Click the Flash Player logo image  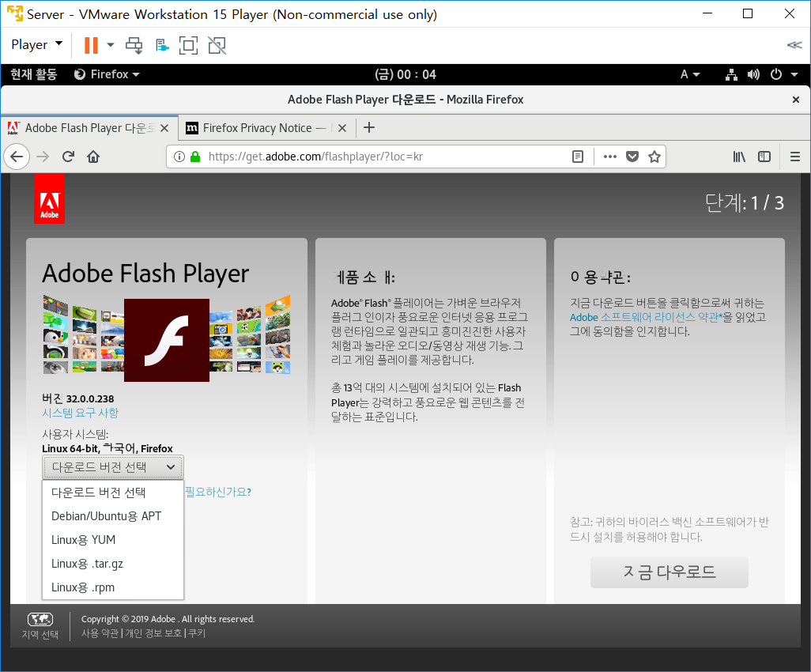click(167, 340)
